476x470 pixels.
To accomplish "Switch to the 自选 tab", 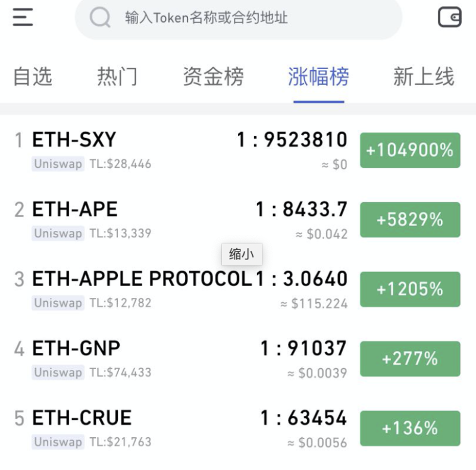I will point(32,76).
